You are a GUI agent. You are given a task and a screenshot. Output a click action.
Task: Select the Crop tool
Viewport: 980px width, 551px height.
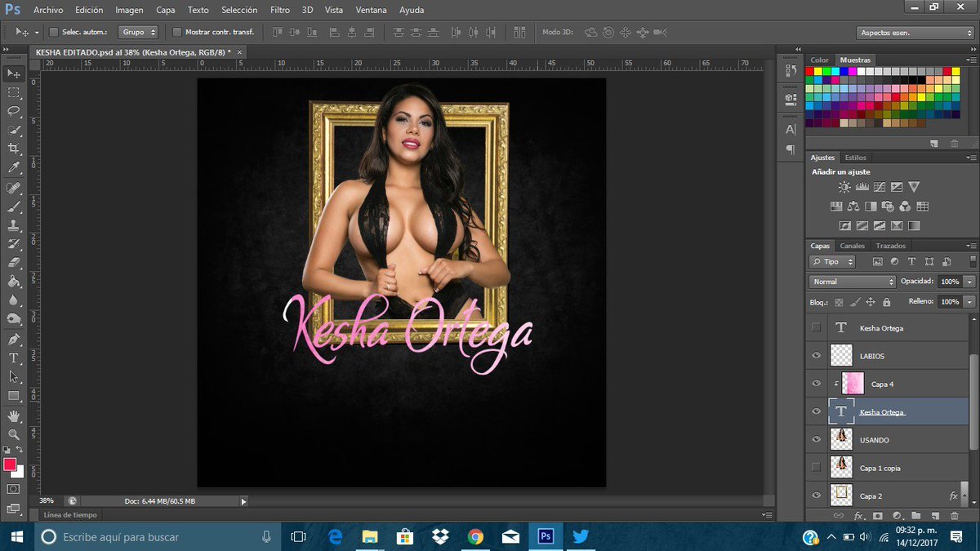(14, 149)
